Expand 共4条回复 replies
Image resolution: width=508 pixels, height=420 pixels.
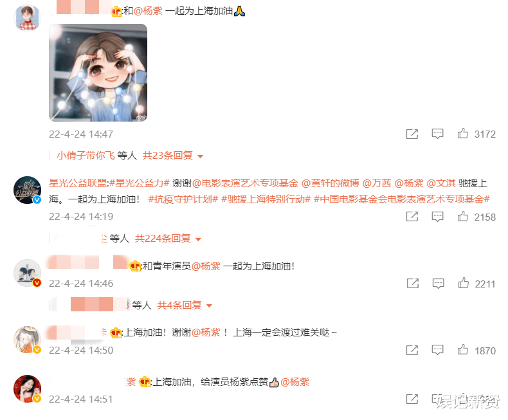coord(185,306)
